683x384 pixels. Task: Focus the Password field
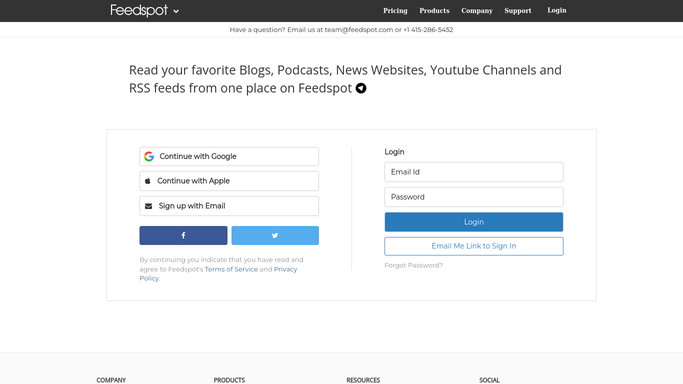click(x=474, y=197)
